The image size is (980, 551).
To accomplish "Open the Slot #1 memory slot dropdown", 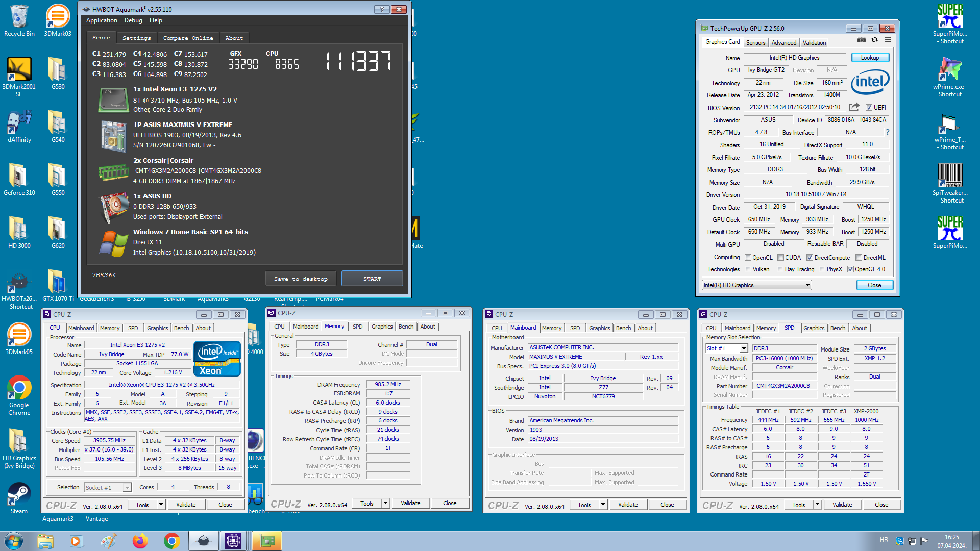I will click(x=727, y=348).
